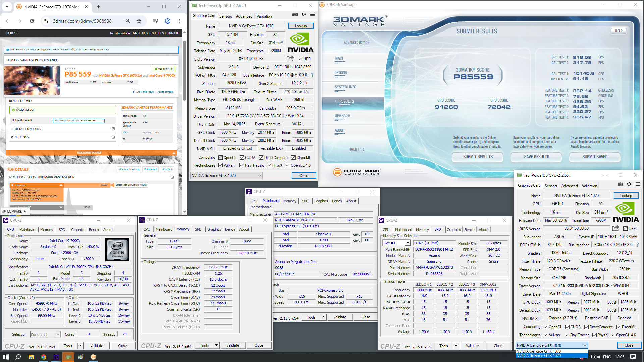
Task: Toggle Vulkan checkbox in GPU-Z beside browser
Action: [x=220, y=165]
